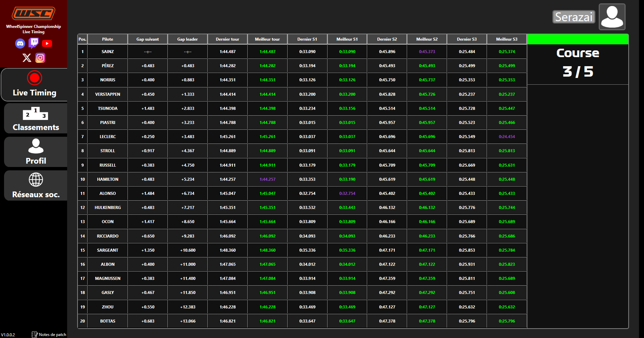Click the Serazai username button
This screenshot has height=338, width=644.
574,17
